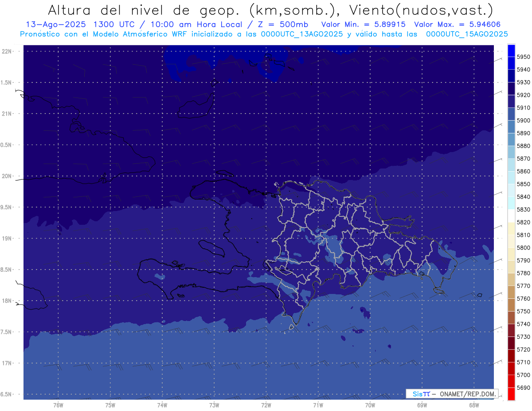Click the "21N" latitude label

(7, 114)
